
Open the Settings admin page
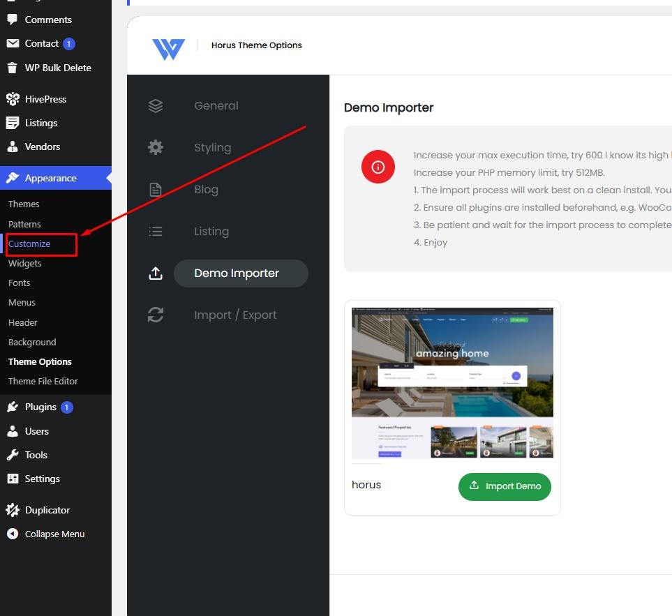[x=43, y=479]
